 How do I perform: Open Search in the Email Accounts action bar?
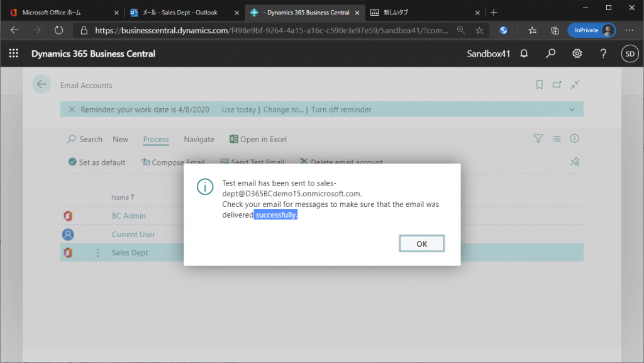[85, 139]
